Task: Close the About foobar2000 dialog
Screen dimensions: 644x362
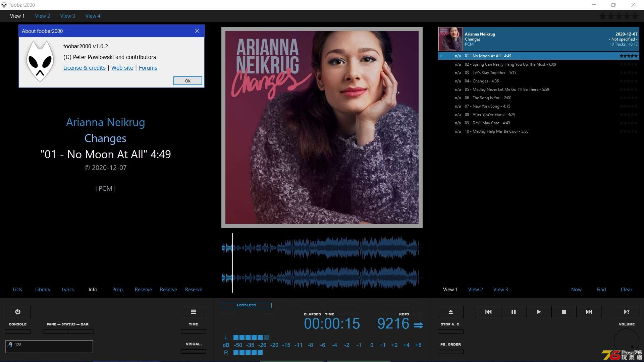Action: 197,31
